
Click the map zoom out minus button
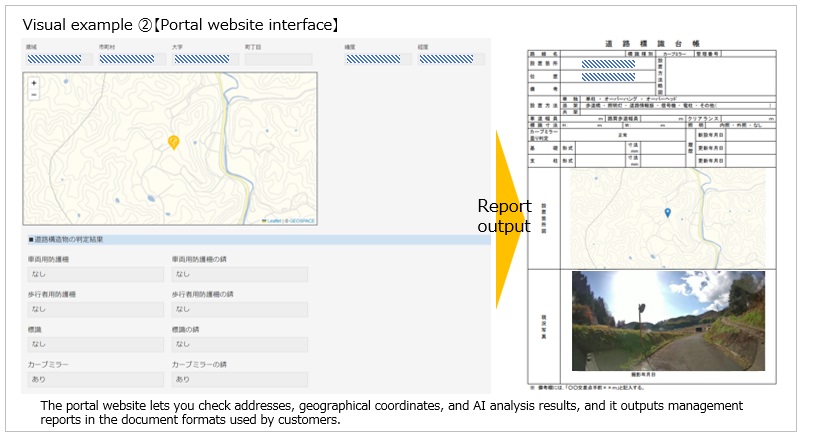34,94
